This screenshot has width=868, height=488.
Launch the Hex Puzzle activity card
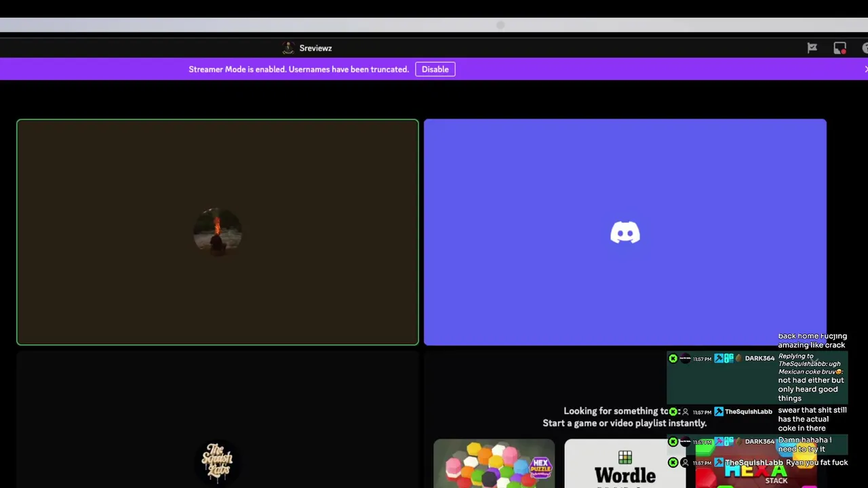click(494, 464)
